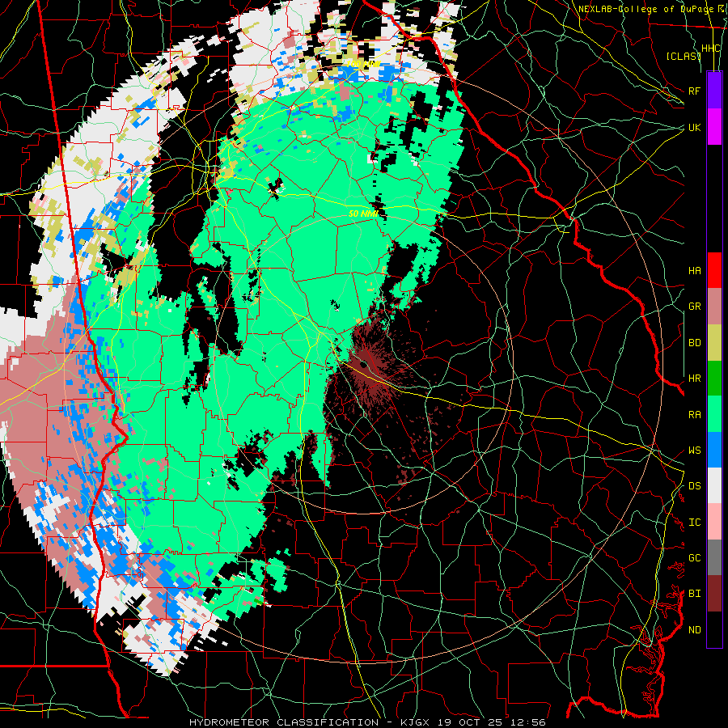
Task: Click the BD legend label
Action: (695, 343)
